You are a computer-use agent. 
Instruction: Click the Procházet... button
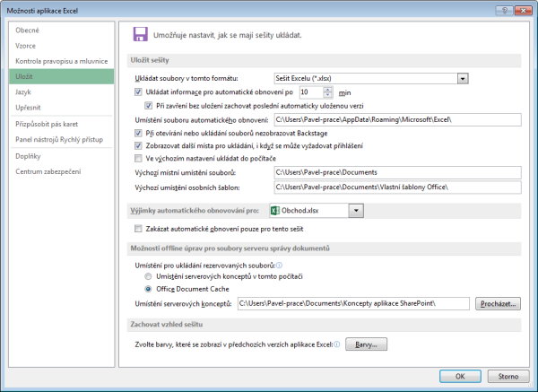(x=498, y=304)
